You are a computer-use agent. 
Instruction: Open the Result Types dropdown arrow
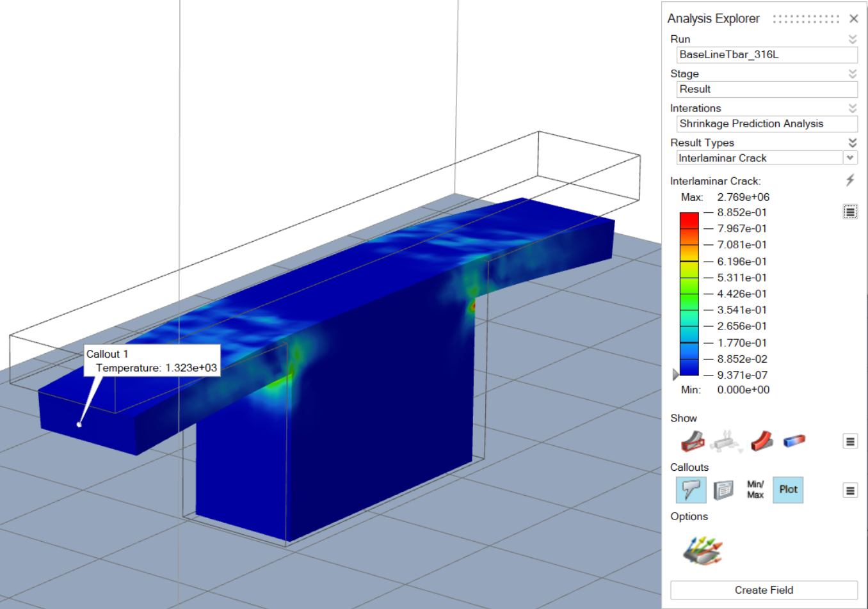click(850, 158)
